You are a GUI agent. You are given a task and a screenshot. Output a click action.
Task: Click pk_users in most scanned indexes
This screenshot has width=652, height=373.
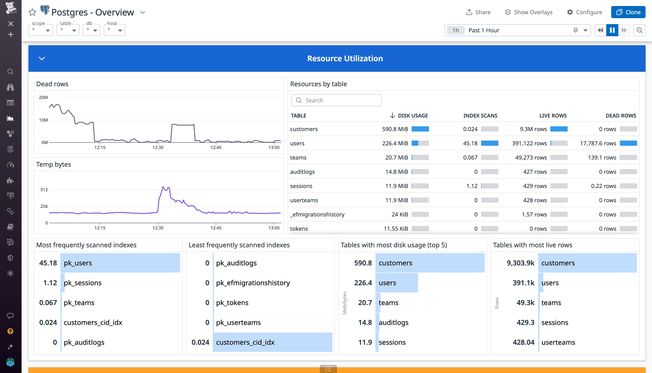(x=120, y=263)
